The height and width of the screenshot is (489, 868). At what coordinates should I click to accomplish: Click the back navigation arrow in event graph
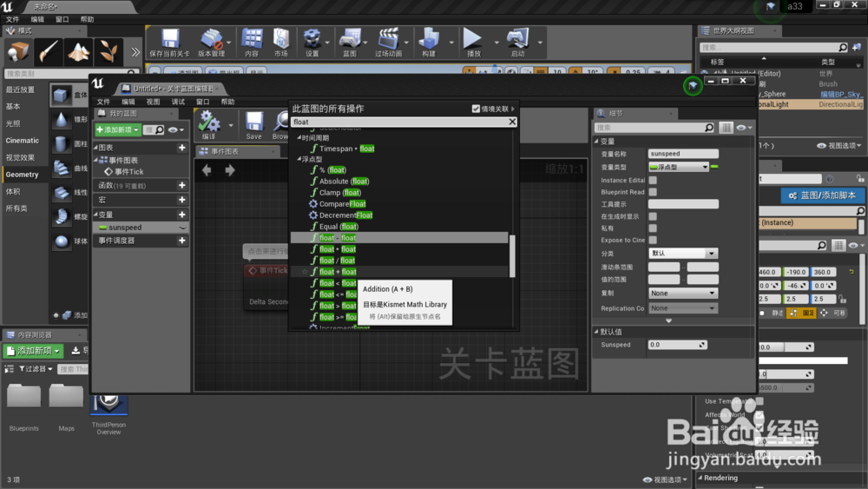(207, 170)
